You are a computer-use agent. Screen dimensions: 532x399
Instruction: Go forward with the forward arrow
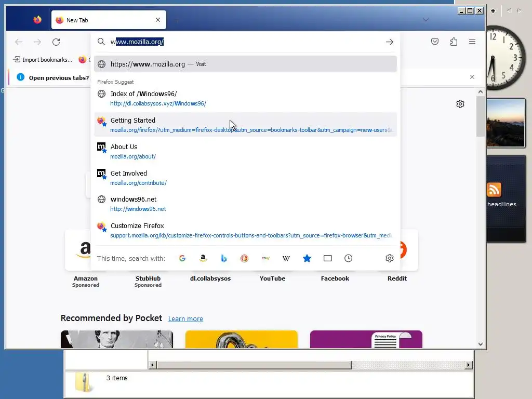click(x=37, y=42)
